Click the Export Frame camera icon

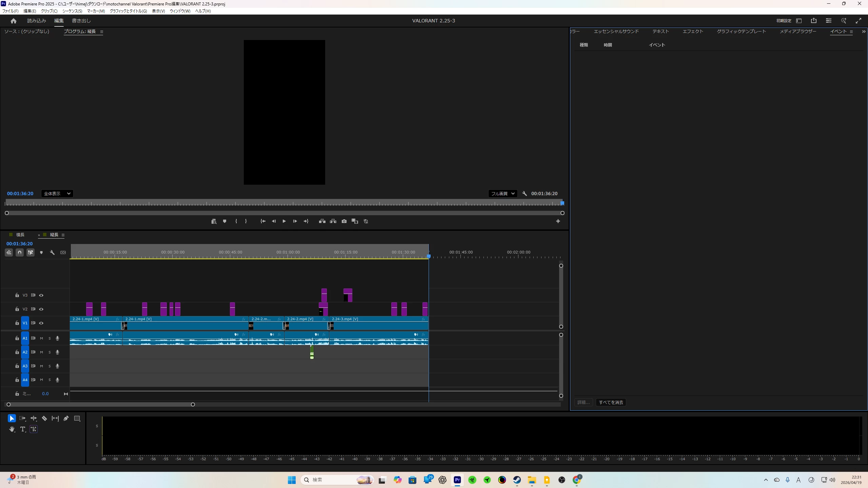click(x=344, y=221)
